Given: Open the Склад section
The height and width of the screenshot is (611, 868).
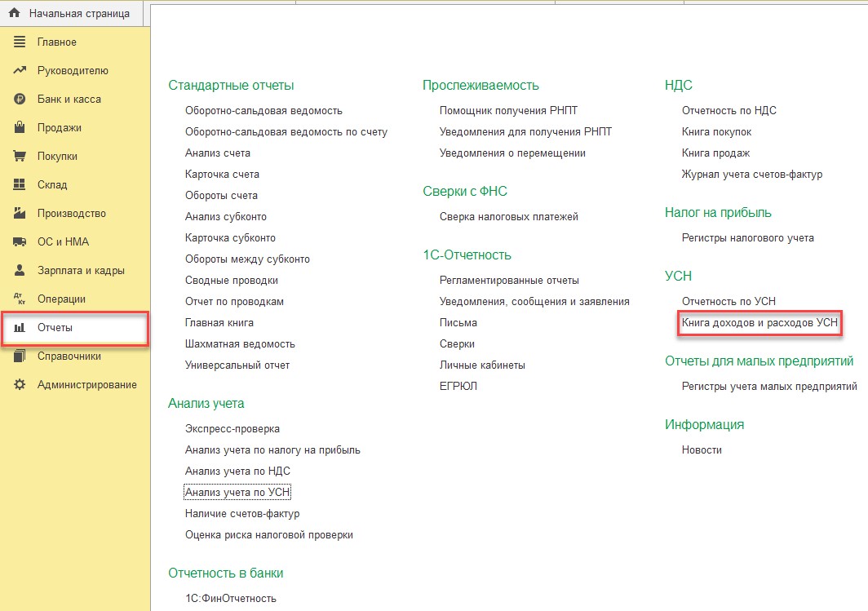Looking at the screenshot, I should pyautogui.click(x=52, y=185).
